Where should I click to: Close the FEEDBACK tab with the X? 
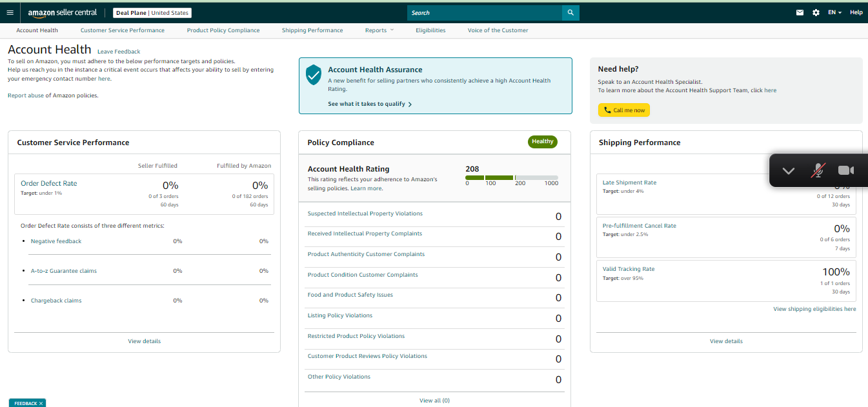pos(41,403)
